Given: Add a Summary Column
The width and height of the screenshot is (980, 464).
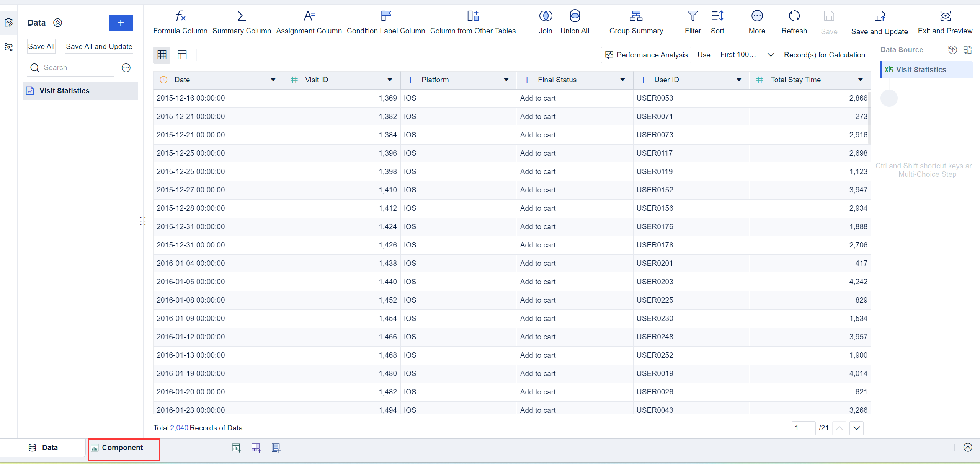Looking at the screenshot, I should [242, 22].
